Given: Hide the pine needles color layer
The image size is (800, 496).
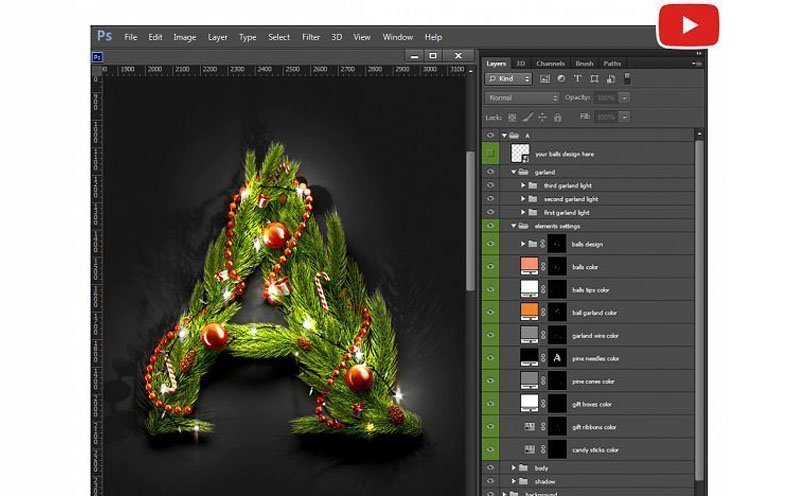Looking at the screenshot, I should coord(491,358).
